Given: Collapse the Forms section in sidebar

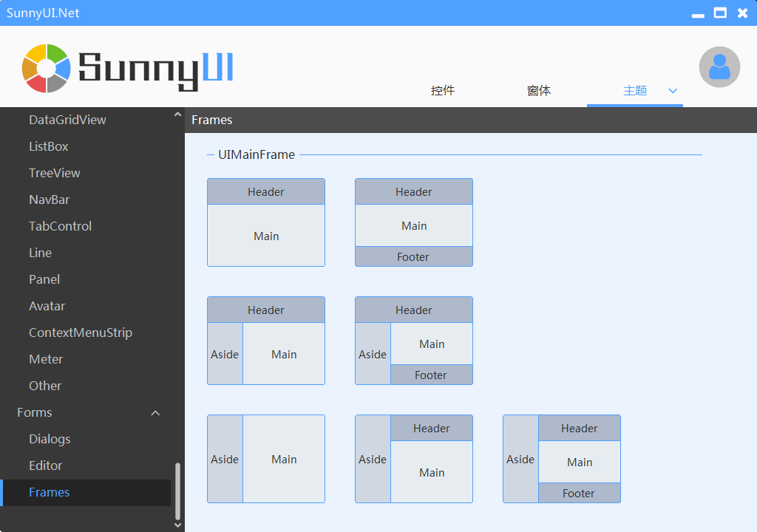Looking at the screenshot, I should click(x=155, y=412).
